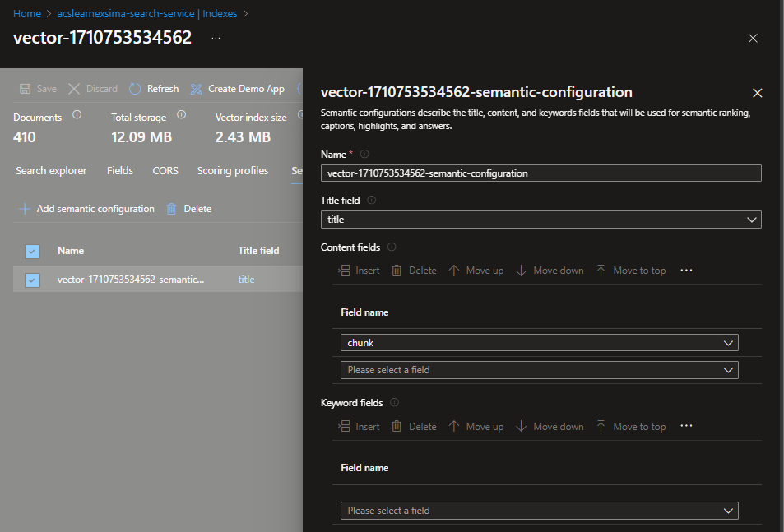Open the info icon beside Name label

coord(364,154)
